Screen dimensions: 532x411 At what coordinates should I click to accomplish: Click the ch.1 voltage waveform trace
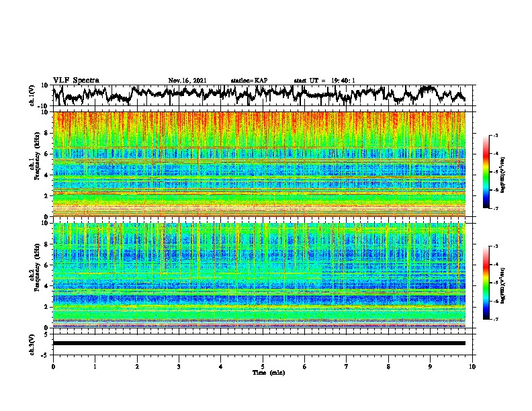(x=259, y=95)
